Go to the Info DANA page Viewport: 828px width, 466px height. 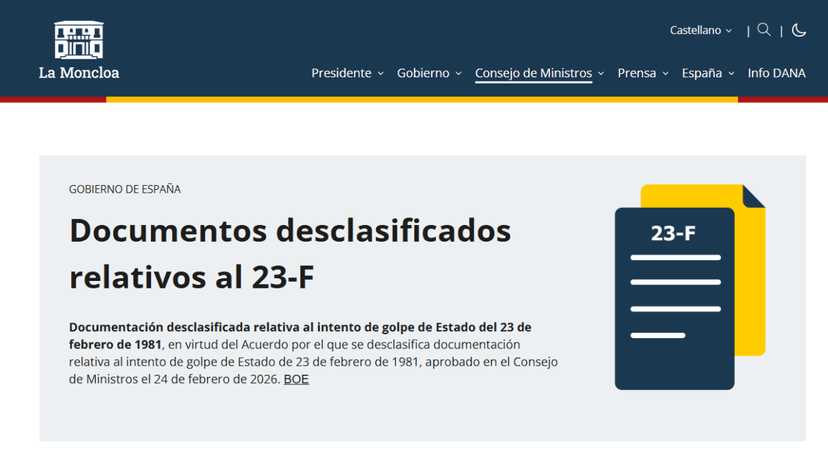[776, 73]
